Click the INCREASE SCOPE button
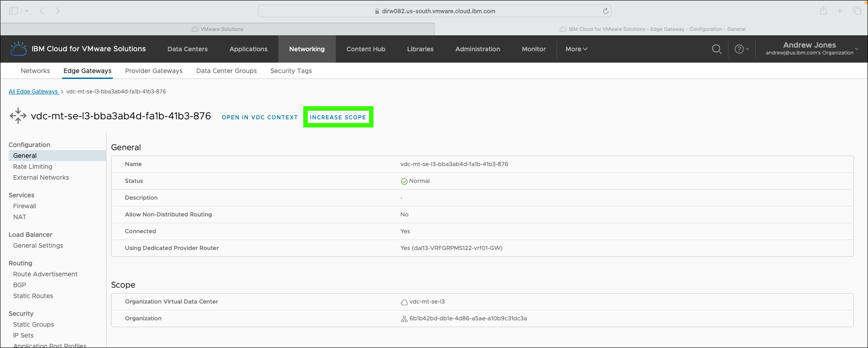Viewport: 868px width, 348px height. 338,117
